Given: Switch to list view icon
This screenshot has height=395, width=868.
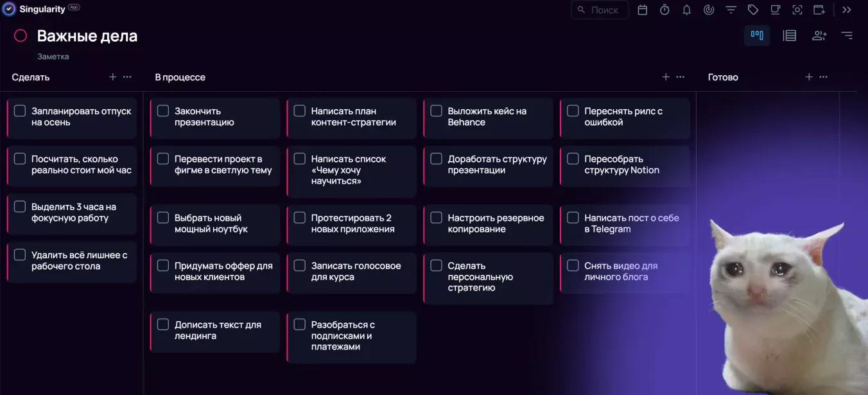Looking at the screenshot, I should tap(790, 35).
